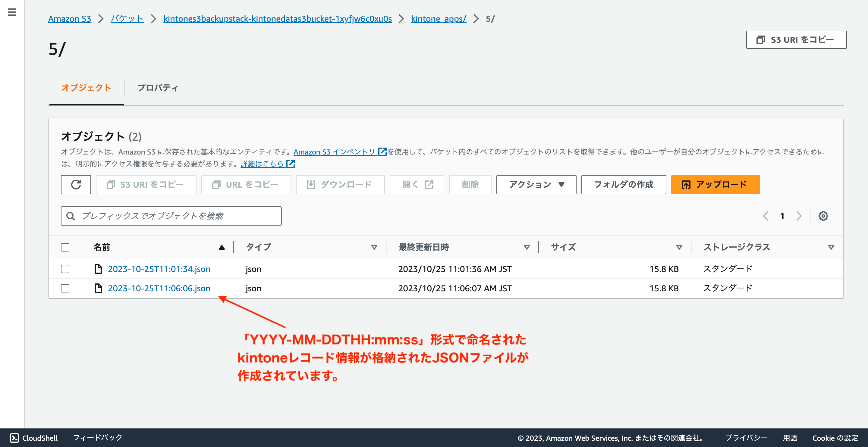This screenshot has height=447, width=868.
Task: Go to next page with the right arrow
Action: pos(799,216)
